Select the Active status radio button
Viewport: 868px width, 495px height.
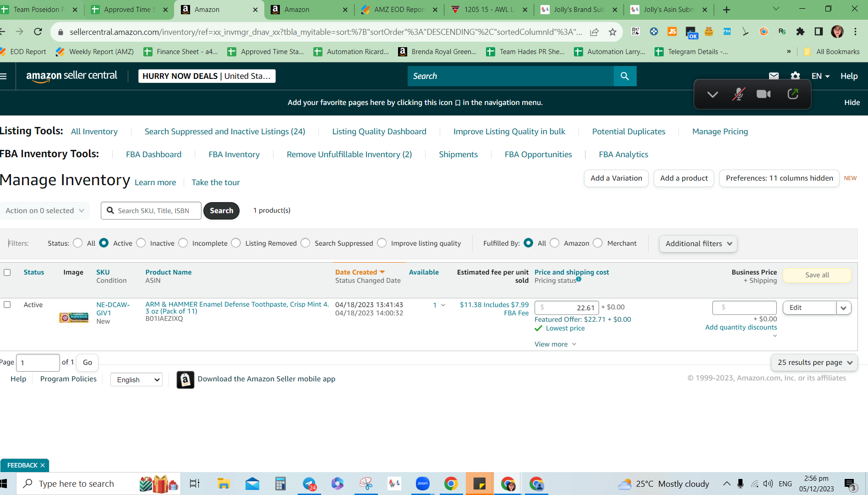pos(104,243)
